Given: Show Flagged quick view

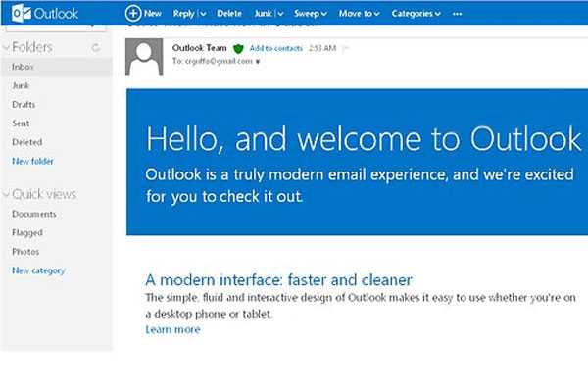Looking at the screenshot, I should [27, 232].
